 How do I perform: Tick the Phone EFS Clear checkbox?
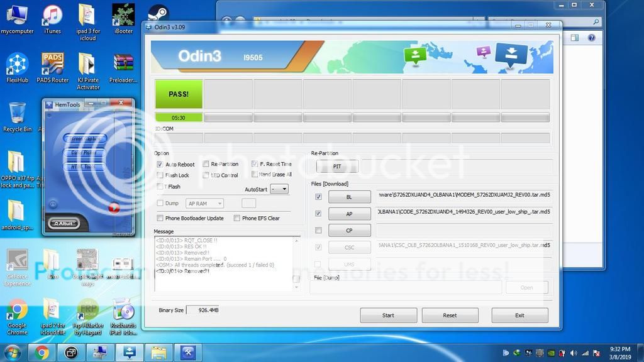click(x=236, y=218)
